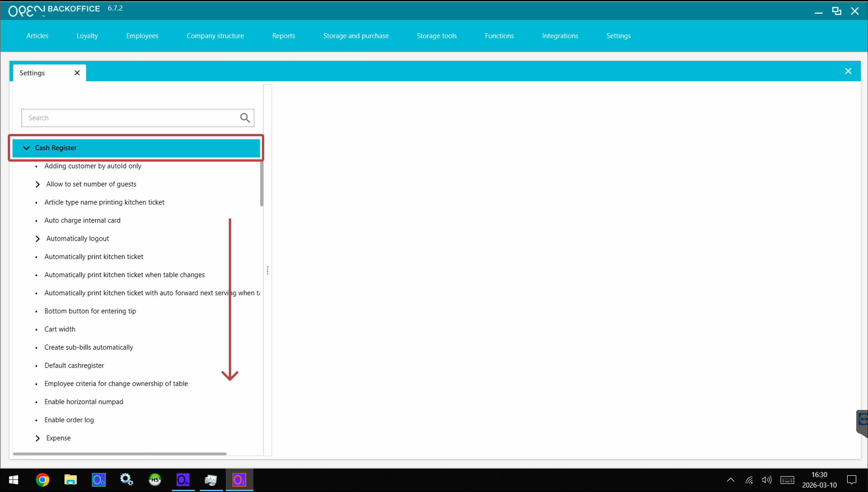Open gear settings app in taskbar
Viewport: 868px width, 492px height.
click(127, 480)
